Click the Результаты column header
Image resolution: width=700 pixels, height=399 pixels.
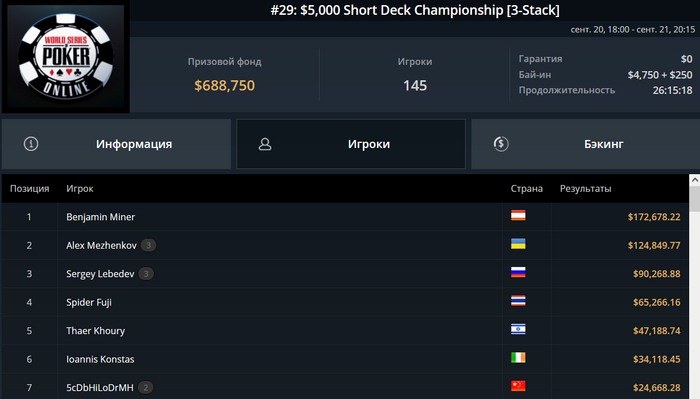click(x=585, y=188)
